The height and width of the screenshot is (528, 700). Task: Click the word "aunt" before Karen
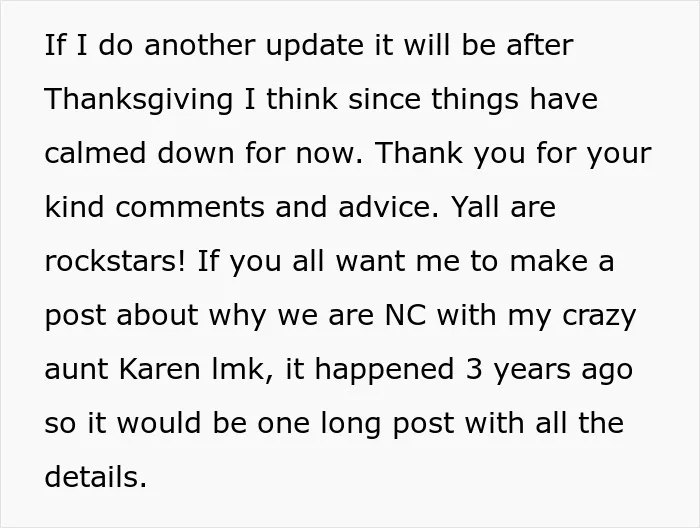[76, 370]
